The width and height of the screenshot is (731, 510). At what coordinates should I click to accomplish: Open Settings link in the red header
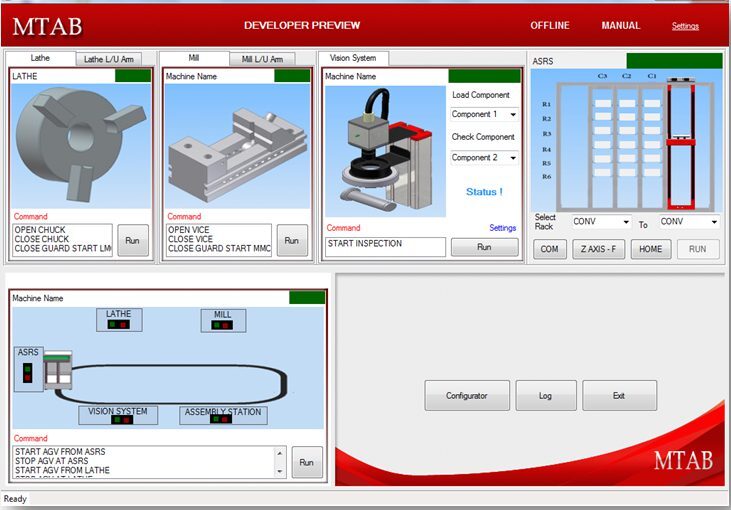click(x=685, y=26)
